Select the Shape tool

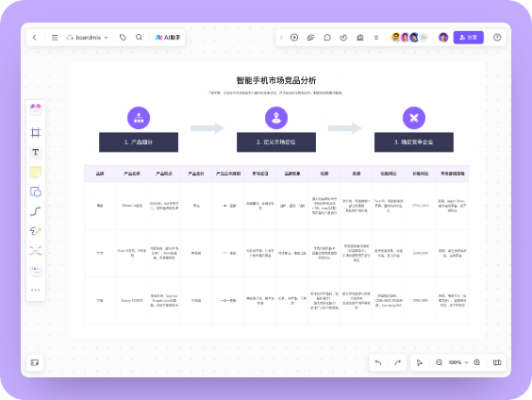point(36,192)
